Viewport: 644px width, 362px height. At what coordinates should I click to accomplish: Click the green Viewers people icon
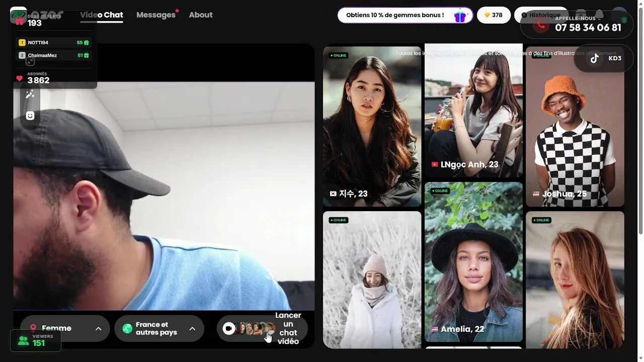tap(23, 340)
